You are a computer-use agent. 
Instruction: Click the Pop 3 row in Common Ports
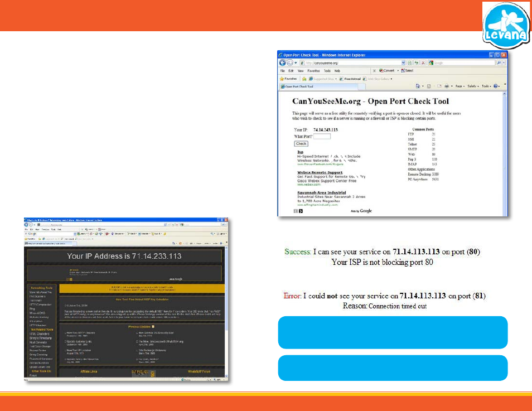pyautogui.click(x=422, y=159)
